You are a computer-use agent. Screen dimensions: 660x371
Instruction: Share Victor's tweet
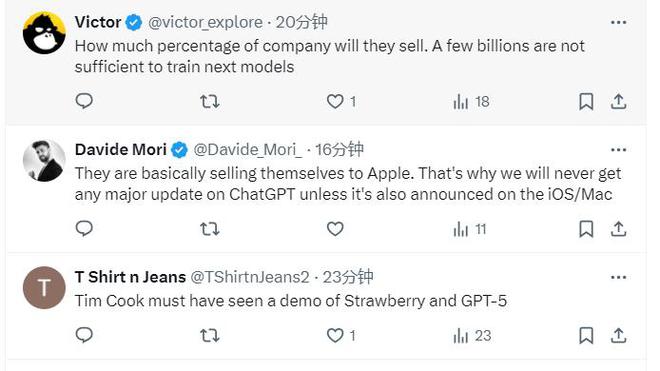click(618, 101)
